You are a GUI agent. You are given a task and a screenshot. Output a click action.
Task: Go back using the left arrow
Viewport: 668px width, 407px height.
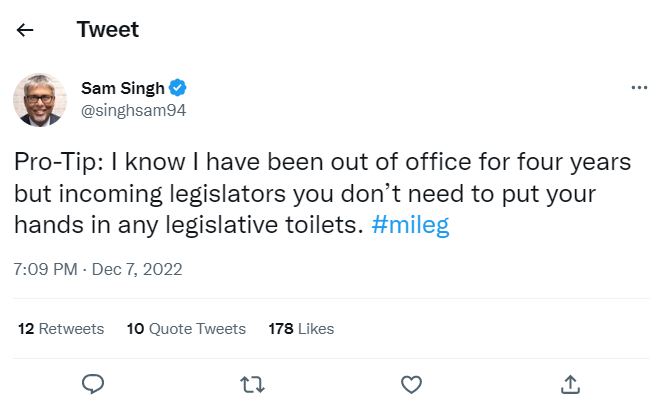coord(25,30)
